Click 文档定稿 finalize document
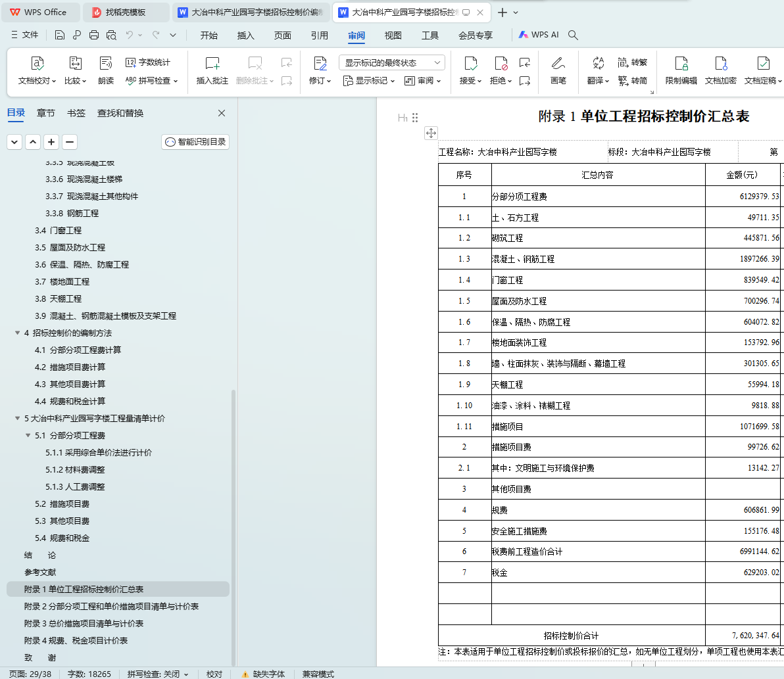Viewport: 784px width, 679px height. [x=763, y=70]
